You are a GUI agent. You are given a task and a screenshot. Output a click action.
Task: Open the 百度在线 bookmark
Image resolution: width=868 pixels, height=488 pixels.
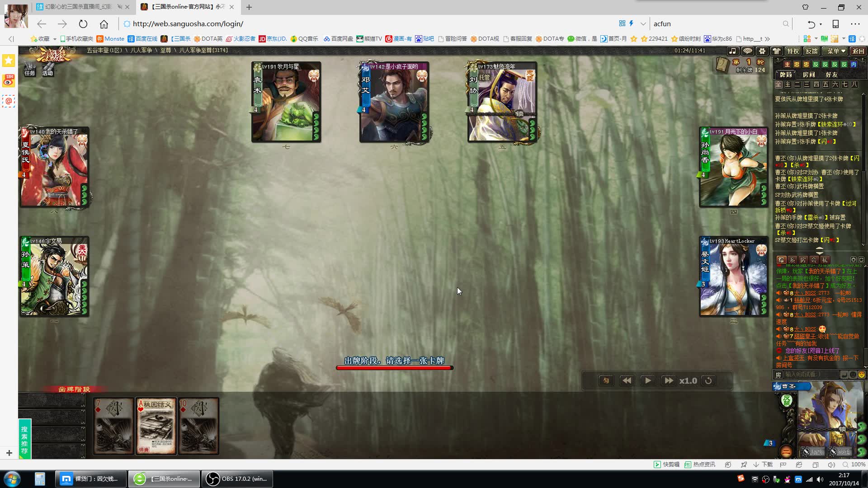[142, 39]
